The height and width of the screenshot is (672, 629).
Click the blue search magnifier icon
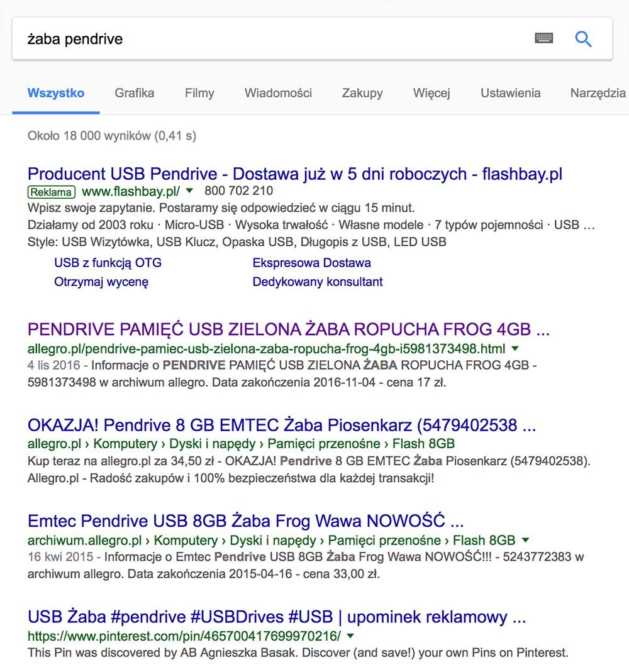click(x=583, y=39)
